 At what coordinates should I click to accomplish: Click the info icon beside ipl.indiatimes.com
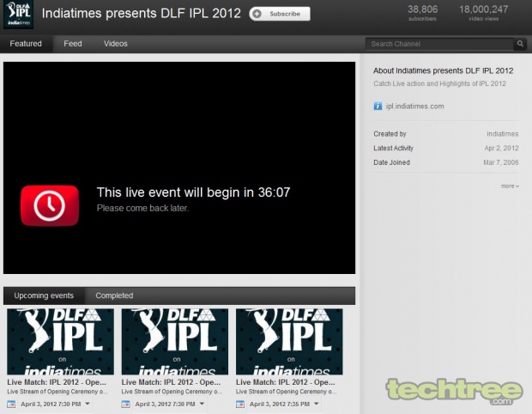tap(378, 106)
